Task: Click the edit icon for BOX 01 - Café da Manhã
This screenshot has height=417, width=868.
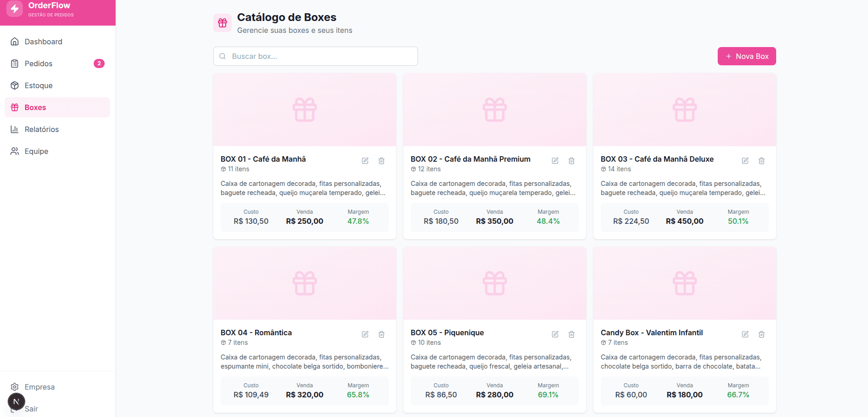Action: [x=365, y=161]
